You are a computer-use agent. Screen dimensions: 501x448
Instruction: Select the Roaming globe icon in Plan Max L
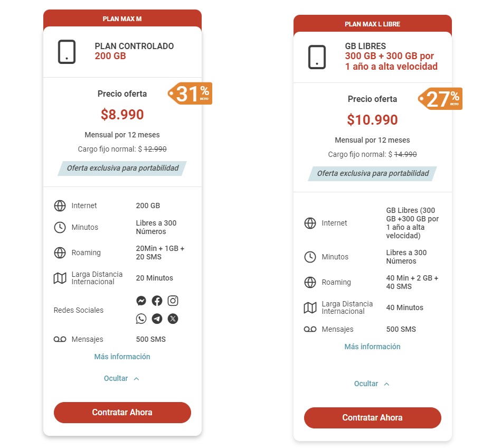point(310,282)
